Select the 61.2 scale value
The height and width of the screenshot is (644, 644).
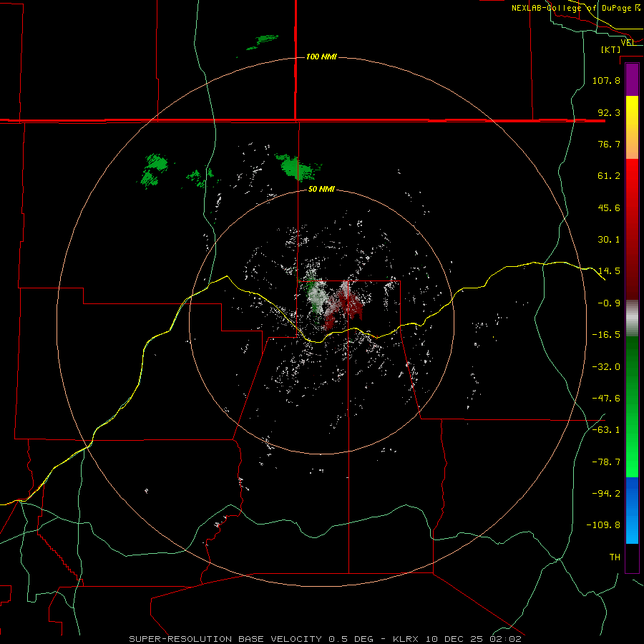[x=609, y=176]
